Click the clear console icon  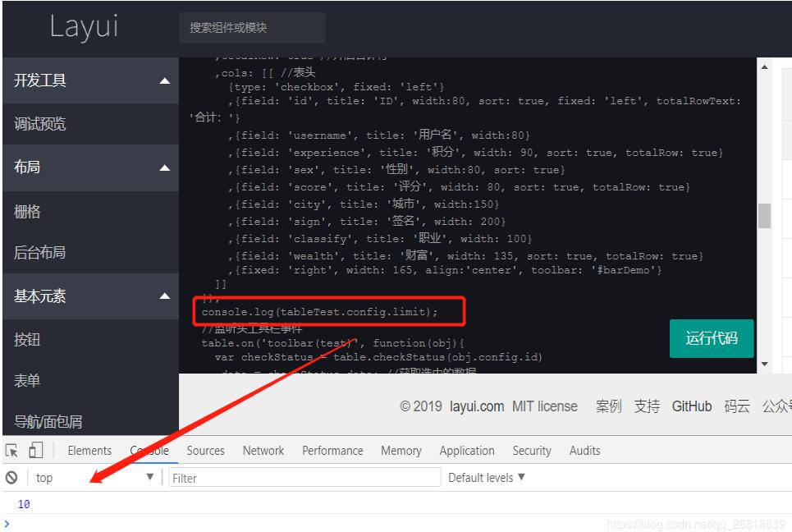pos(11,478)
